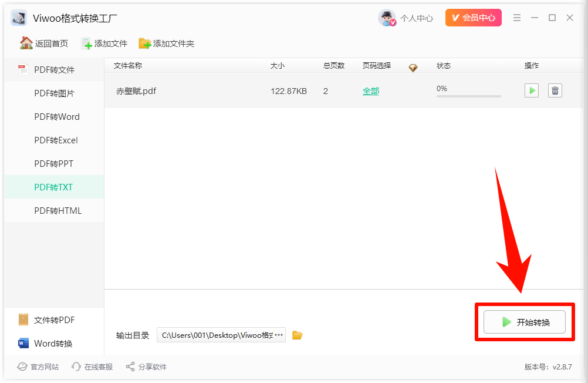The image size is (588, 383).
Task: Click the Viwoo app logo icon
Action: point(19,18)
